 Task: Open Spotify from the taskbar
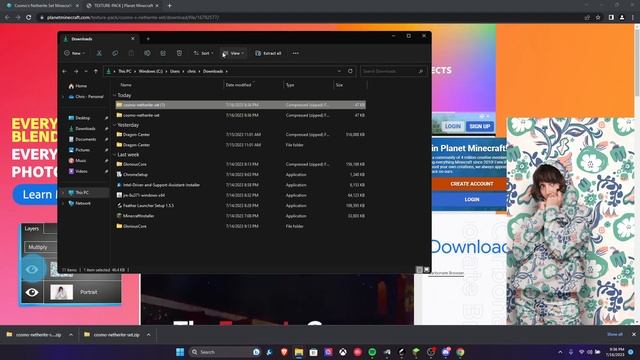pos(372,352)
